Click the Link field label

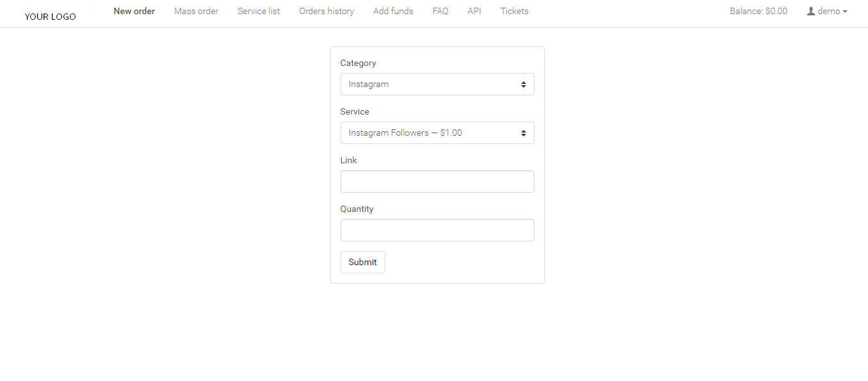pos(348,160)
